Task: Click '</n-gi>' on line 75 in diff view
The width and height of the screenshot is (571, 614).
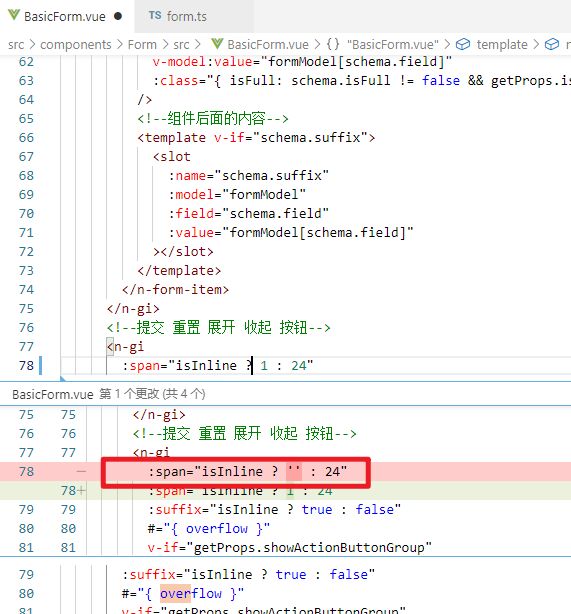Action: [x=159, y=414]
